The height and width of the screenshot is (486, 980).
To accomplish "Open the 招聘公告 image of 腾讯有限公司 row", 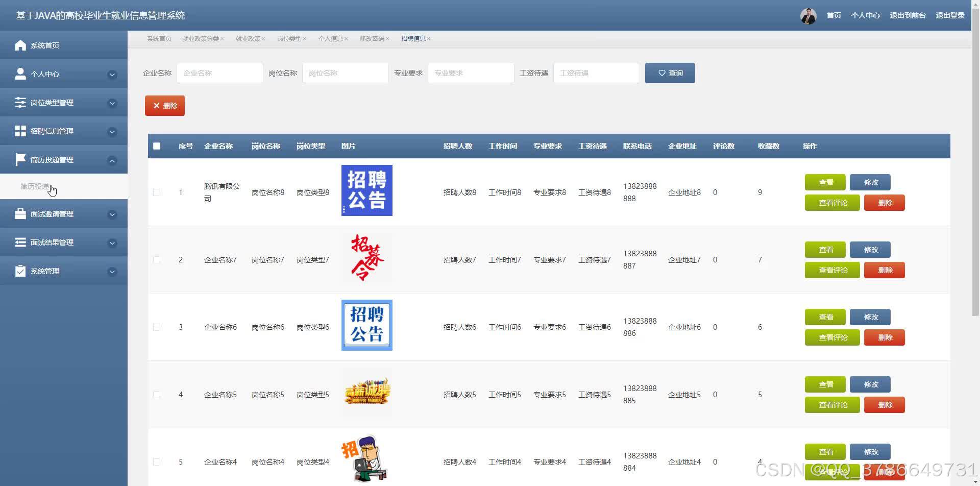I will coord(367,190).
